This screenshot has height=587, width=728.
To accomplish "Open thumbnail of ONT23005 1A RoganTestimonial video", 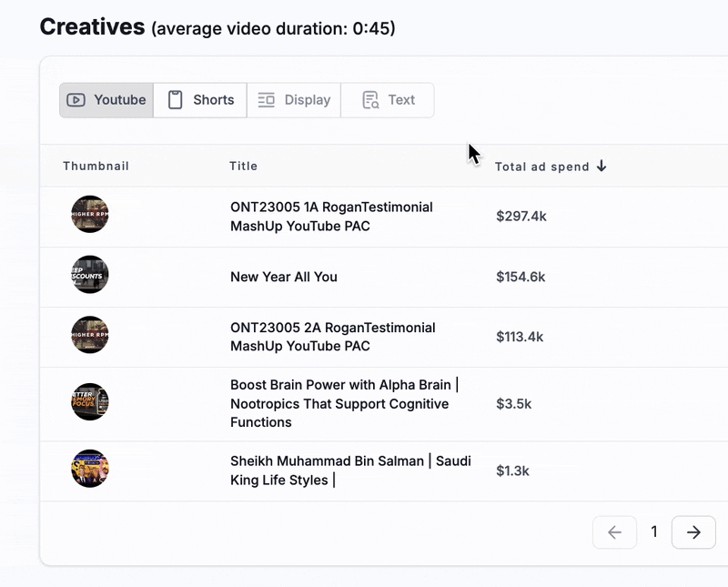I will (x=89, y=214).
